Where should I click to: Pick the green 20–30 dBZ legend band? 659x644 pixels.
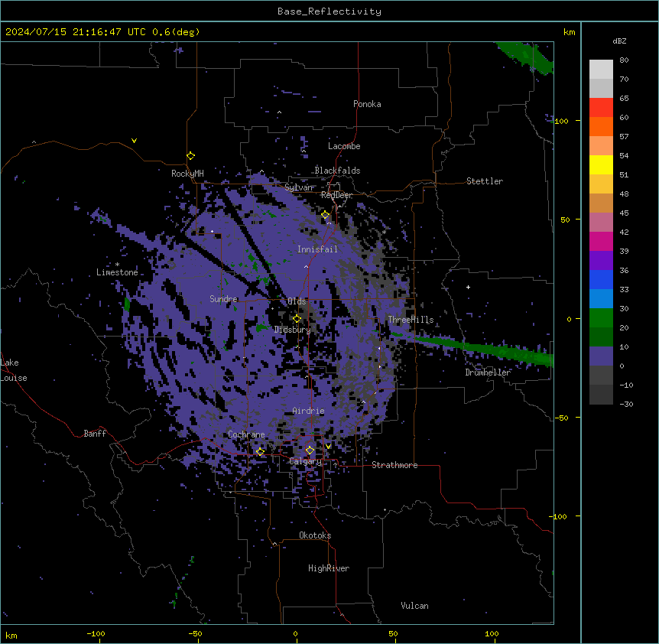pos(601,318)
